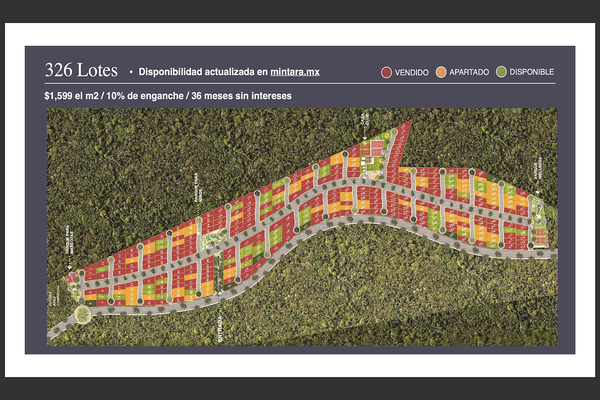This screenshot has height=400, width=600.
Task: Click the 326 Lotes heading
Action: [x=80, y=71]
